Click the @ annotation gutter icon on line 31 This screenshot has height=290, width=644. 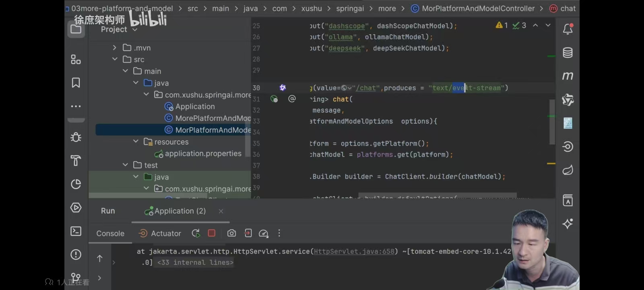(x=292, y=99)
